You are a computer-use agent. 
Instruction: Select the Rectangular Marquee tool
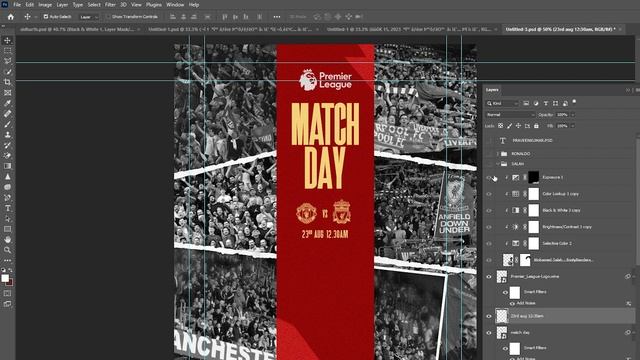(7, 51)
